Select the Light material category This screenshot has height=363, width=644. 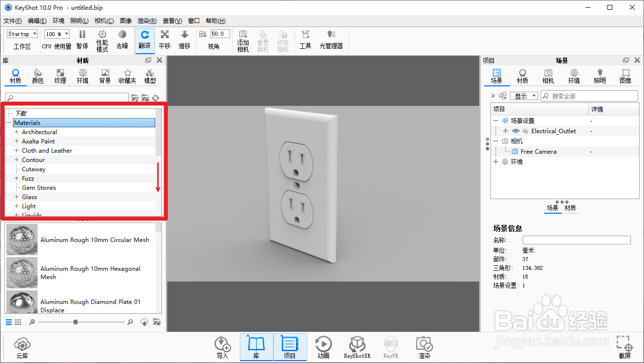pyautogui.click(x=29, y=206)
